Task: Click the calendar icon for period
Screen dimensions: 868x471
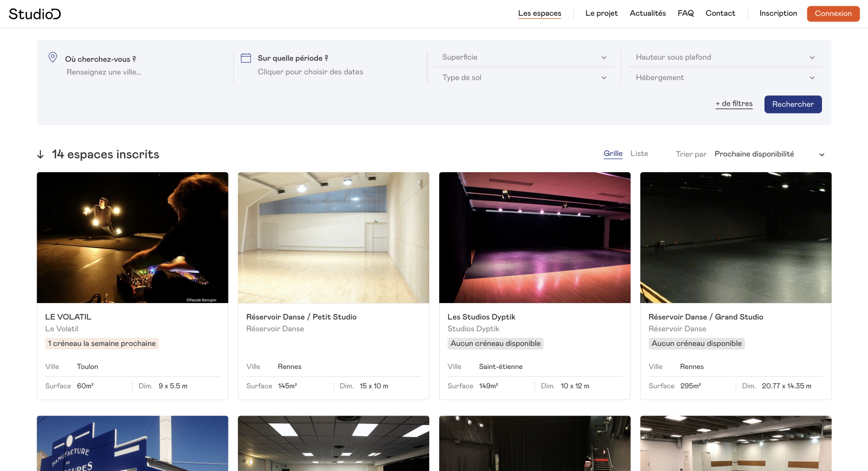Action: coord(246,58)
